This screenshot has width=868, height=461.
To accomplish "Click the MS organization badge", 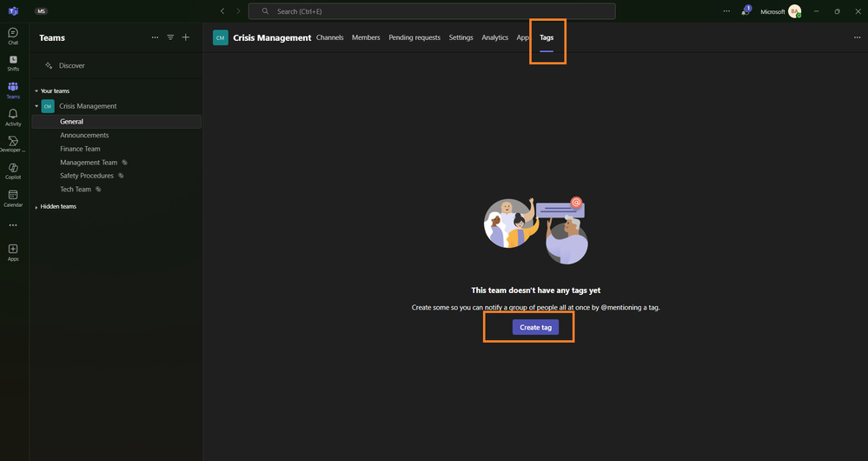I will pos(41,11).
